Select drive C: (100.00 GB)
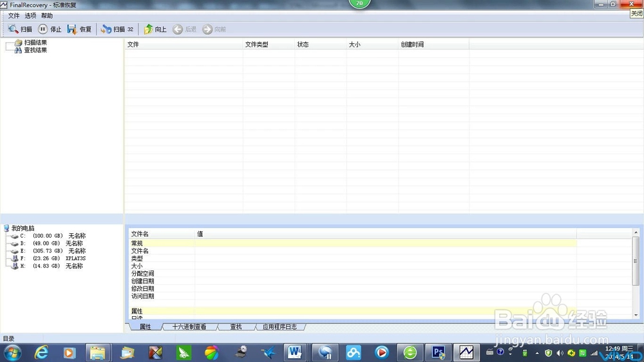The width and height of the screenshot is (644, 362). pyautogui.click(x=53, y=236)
